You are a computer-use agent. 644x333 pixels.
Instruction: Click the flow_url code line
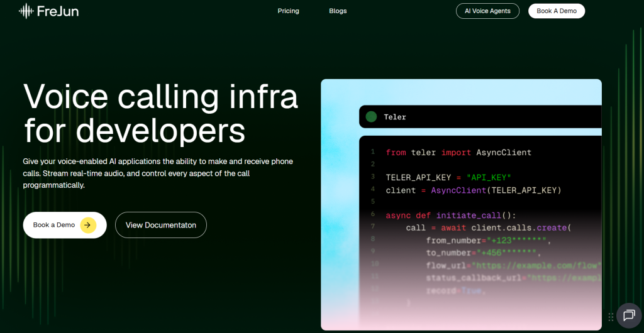point(514,265)
